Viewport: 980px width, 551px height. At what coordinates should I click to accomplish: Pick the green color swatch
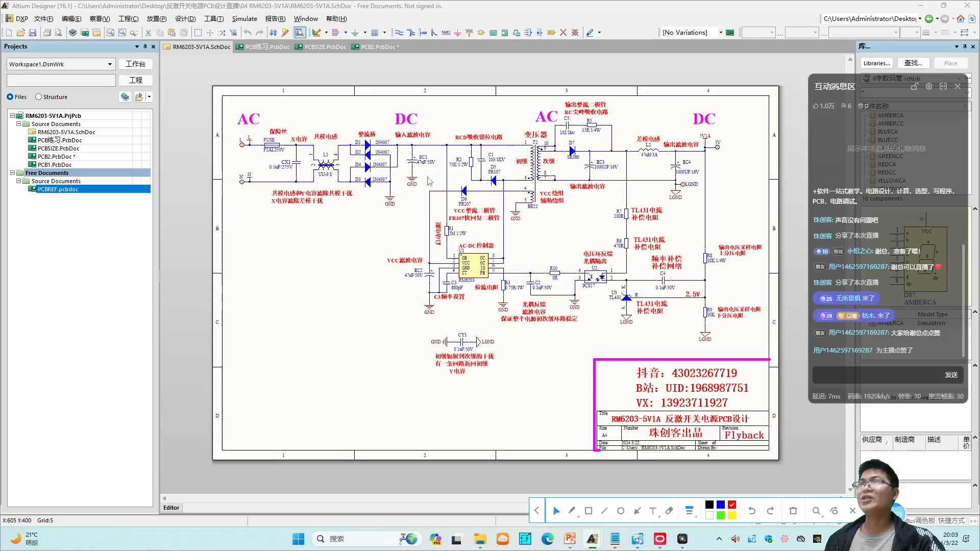(721, 516)
